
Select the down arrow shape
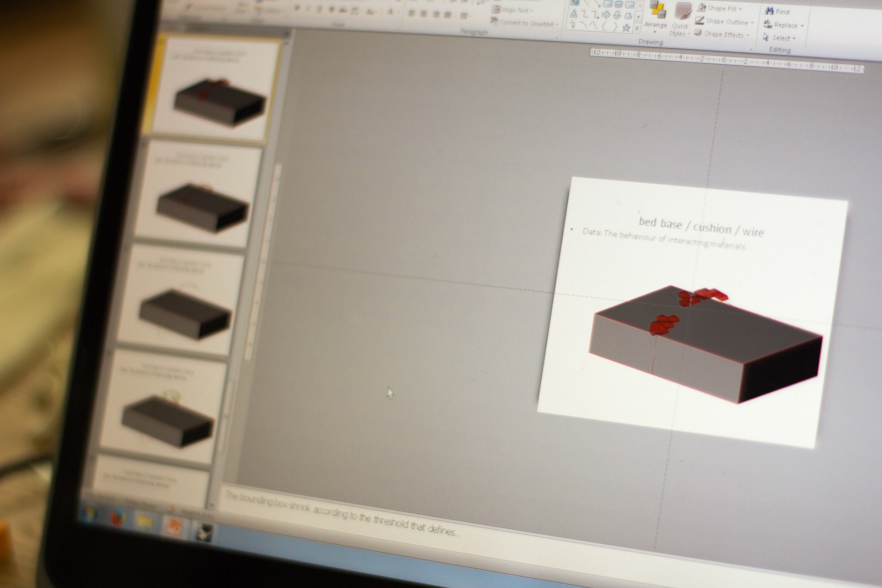click(617, 16)
